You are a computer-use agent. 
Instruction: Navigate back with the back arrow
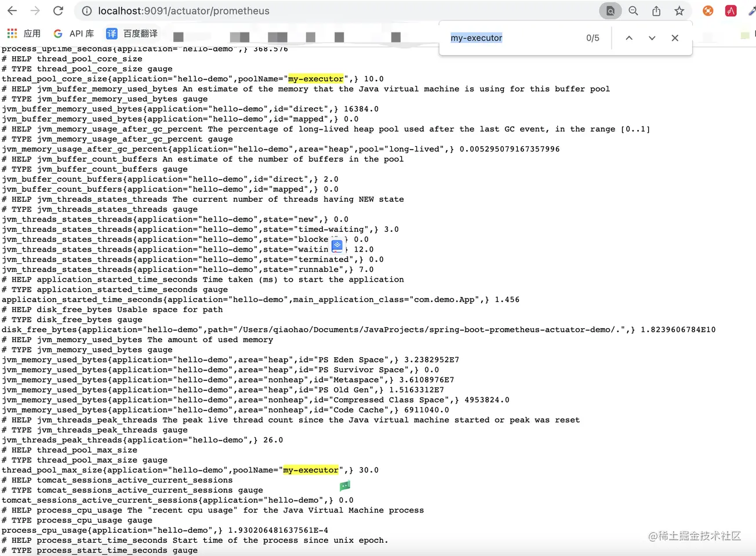pyautogui.click(x=12, y=10)
